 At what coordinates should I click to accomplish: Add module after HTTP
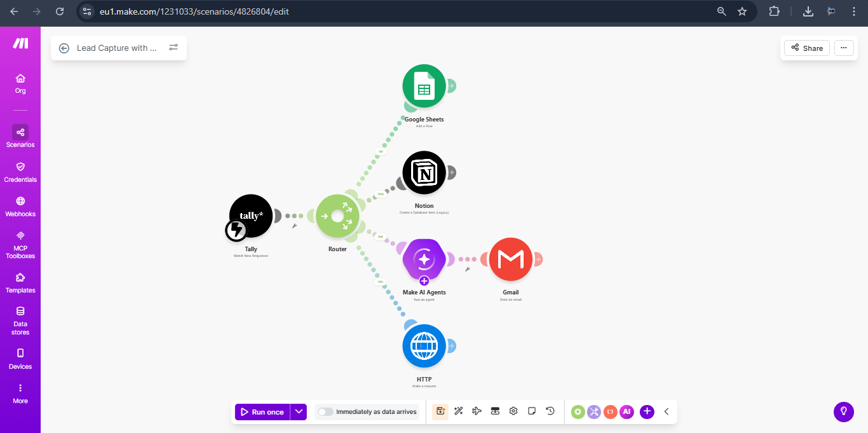[452, 346]
